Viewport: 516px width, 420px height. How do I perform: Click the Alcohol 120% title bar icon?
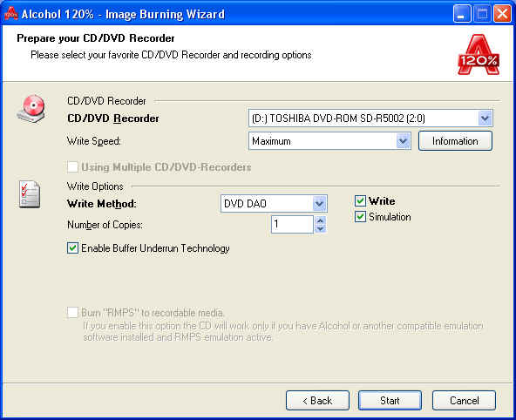point(10,13)
